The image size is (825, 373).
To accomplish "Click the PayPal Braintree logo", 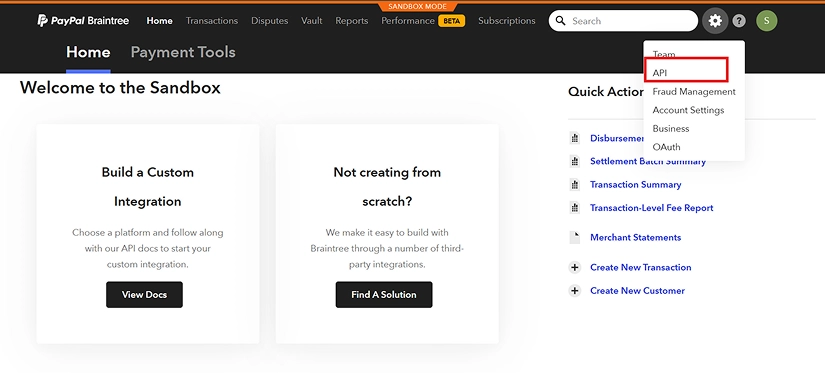I will coord(83,21).
